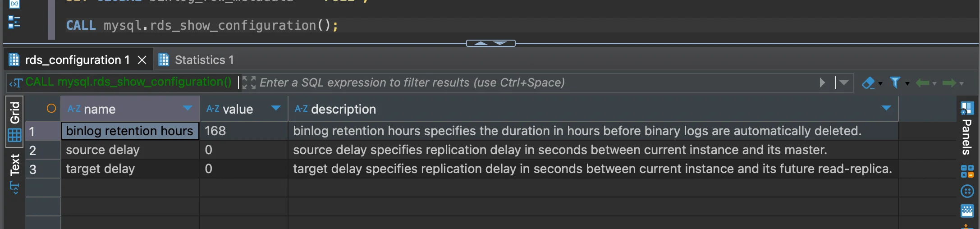Click the blue funnel custom filter icon

[895, 82]
